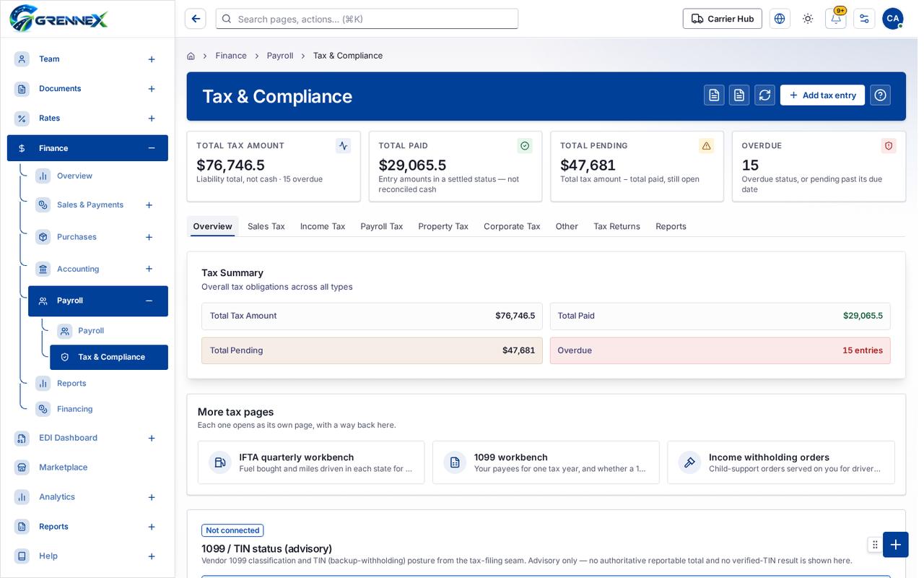Click the Not connected status badge
Screen dimensions: 924x578
click(x=232, y=530)
